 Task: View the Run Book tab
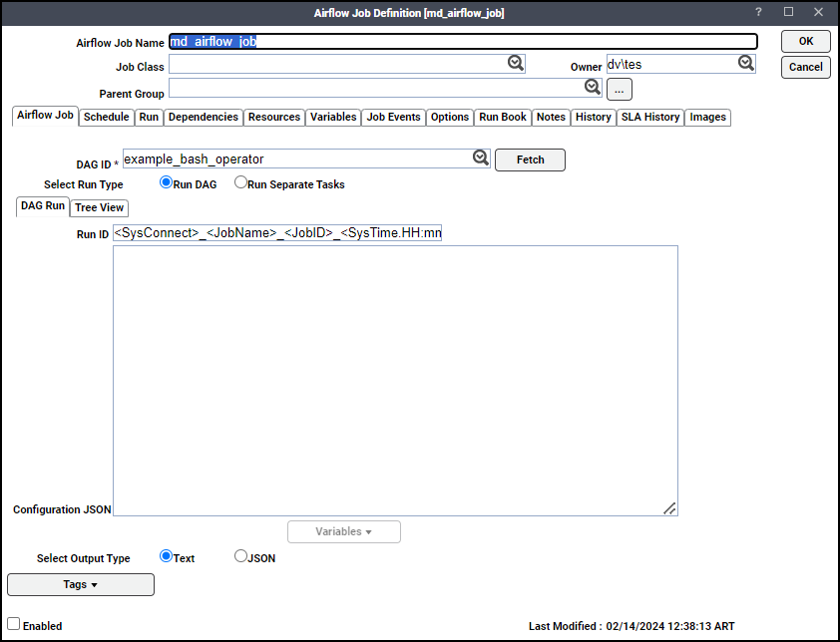[x=503, y=118]
